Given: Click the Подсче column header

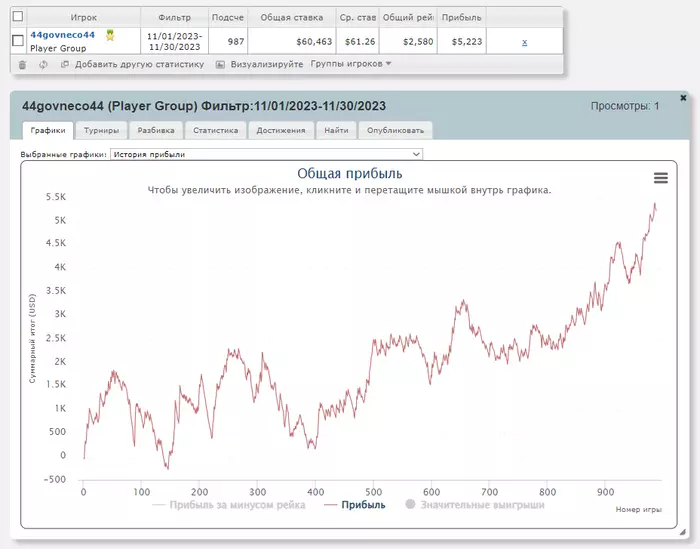Looking at the screenshot, I should click(228, 17).
